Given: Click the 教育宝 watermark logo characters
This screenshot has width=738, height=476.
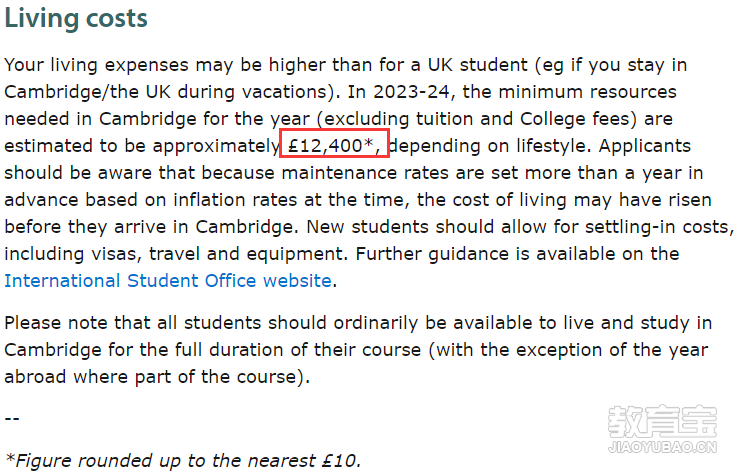Looking at the screenshot, I should tap(662, 421).
